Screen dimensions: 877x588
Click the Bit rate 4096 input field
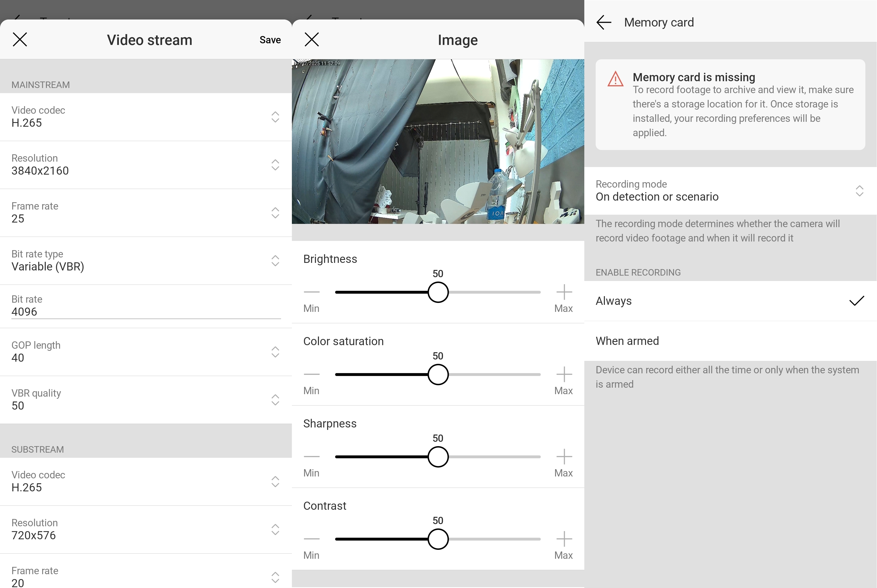[145, 312]
